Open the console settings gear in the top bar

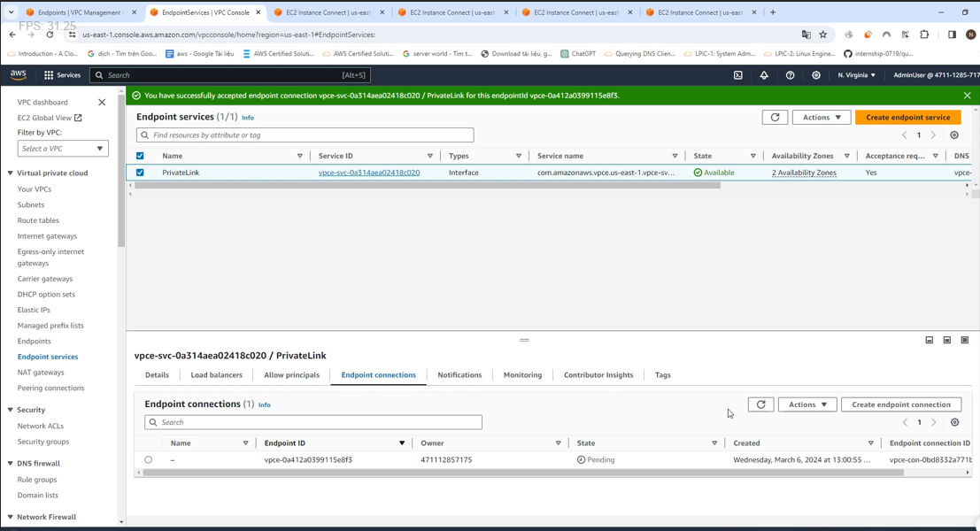(x=816, y=75)
